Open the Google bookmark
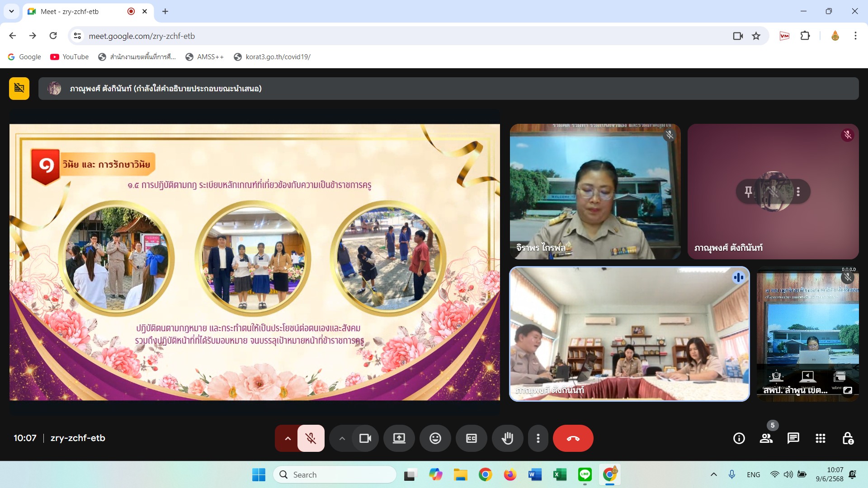868x488 pixels. click(x=24, y=57)
